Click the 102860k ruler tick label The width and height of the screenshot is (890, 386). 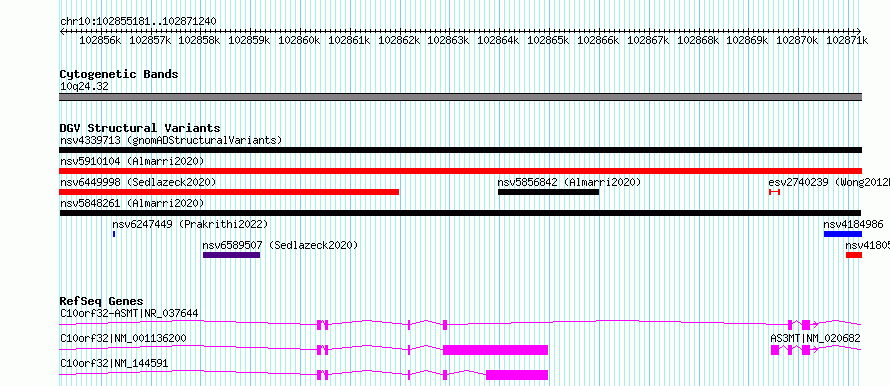point(299,40)
